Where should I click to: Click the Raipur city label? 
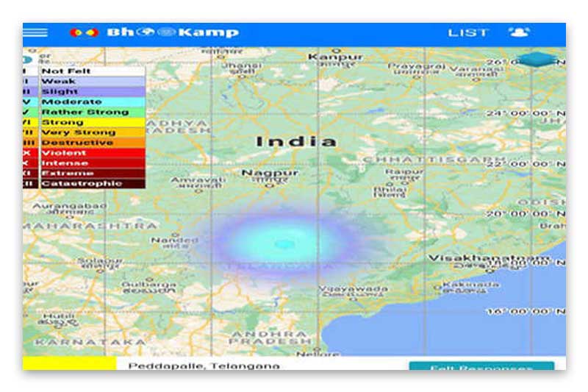[x=404, y=171]
